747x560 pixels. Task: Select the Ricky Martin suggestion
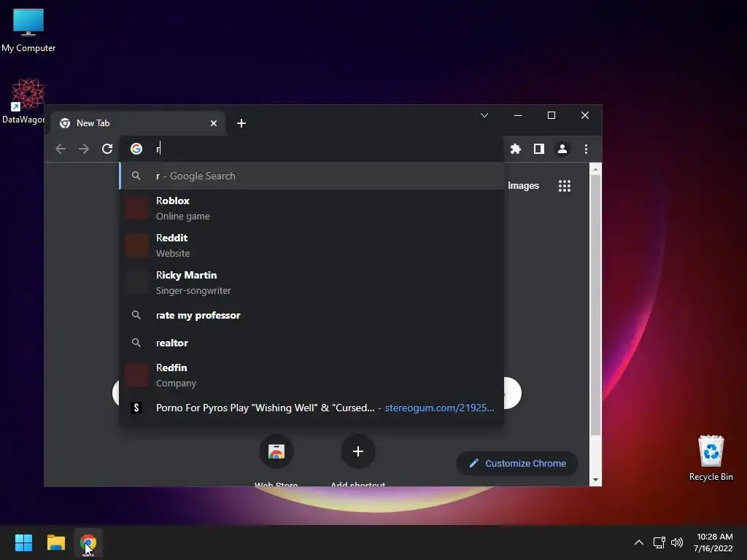312,282
